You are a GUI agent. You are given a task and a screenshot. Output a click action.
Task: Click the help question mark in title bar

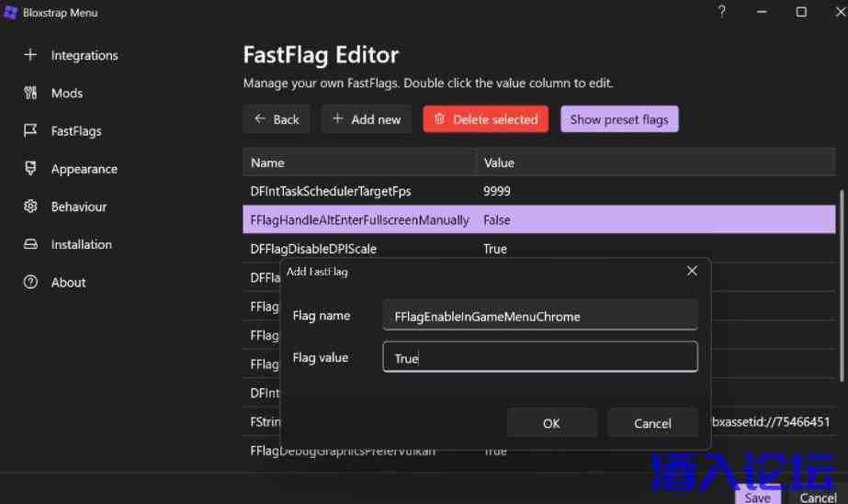click(x=722, y=12)
